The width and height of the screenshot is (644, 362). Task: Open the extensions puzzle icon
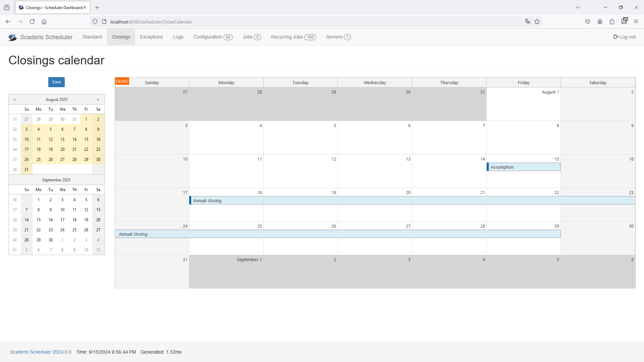point(612,22)
